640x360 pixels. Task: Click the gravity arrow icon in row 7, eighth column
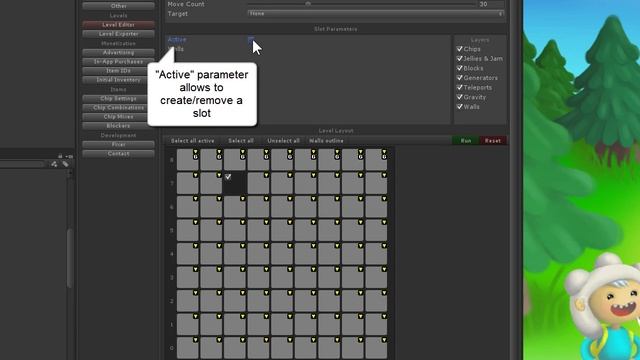[360, 175]
